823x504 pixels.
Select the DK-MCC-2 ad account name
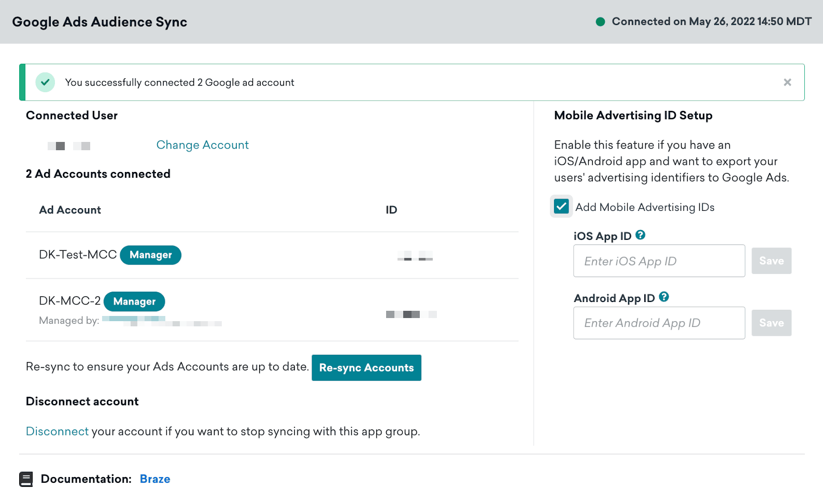69,301
